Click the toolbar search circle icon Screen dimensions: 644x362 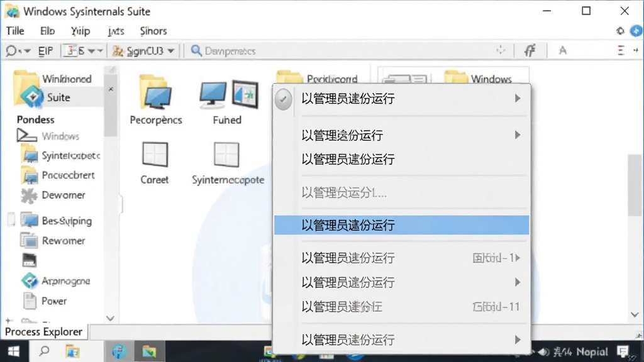(x=11, y=51)
